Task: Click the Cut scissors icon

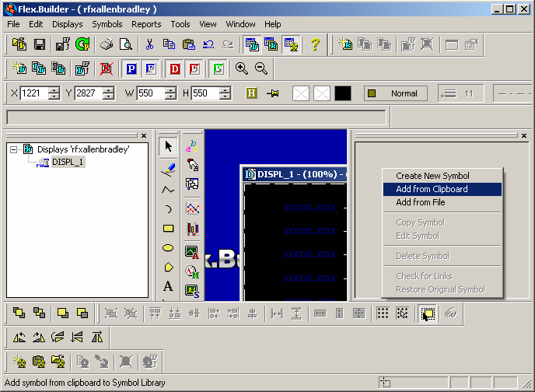Action: coord(149,44)
